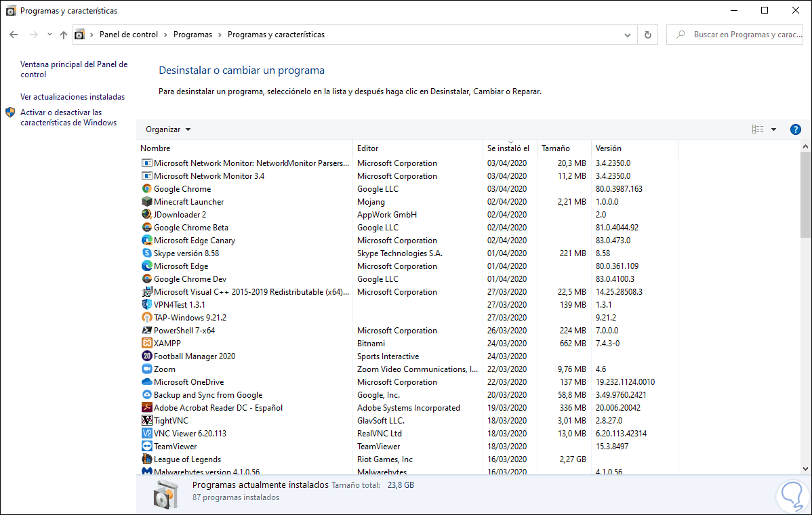Click the JDownloader 2 icon

(147, 214)
